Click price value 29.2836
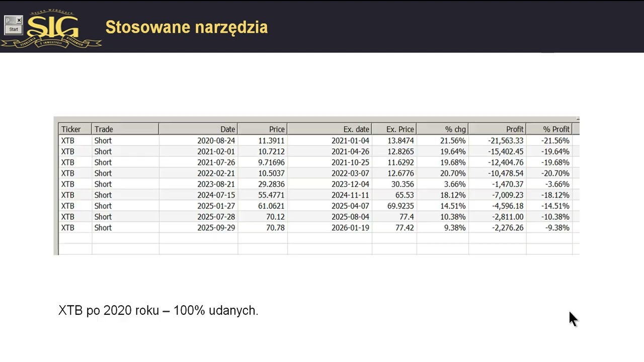 [271, 184]
